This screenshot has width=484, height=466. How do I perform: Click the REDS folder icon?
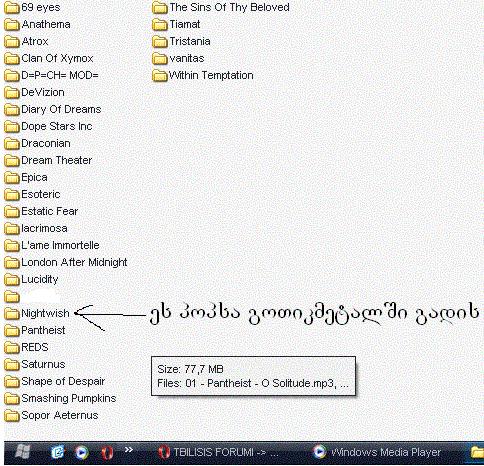coord(12,347)
